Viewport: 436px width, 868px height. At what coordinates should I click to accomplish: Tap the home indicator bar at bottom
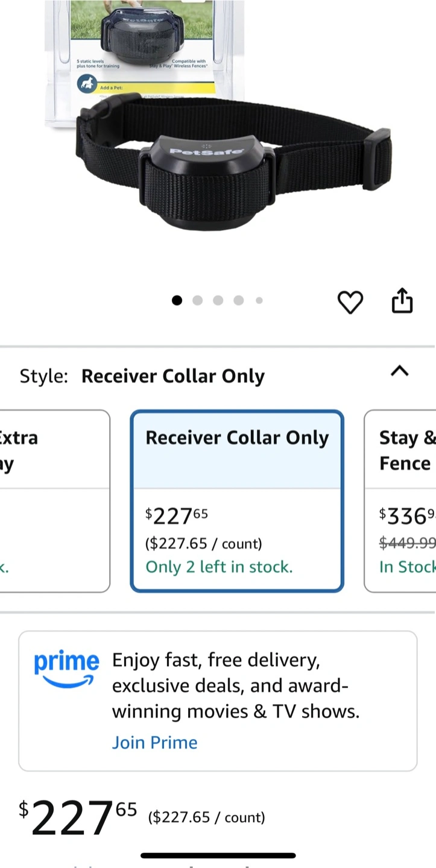coord(218,855)
